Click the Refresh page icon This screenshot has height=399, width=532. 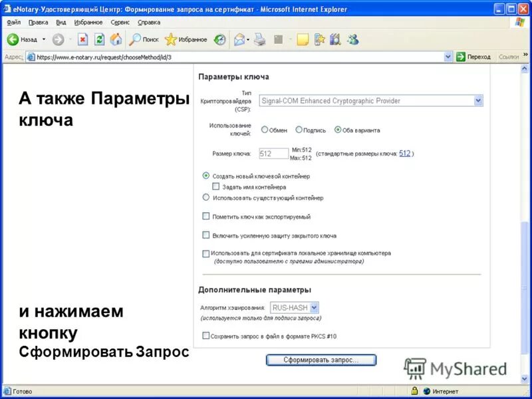coord(98,38)
